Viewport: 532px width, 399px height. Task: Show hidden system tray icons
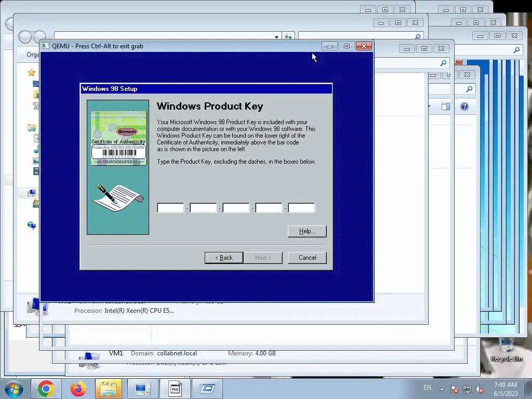click(442, 389)
